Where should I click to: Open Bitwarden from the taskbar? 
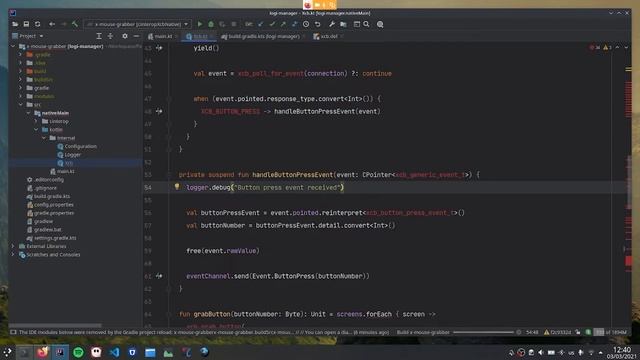coord(132,352)
